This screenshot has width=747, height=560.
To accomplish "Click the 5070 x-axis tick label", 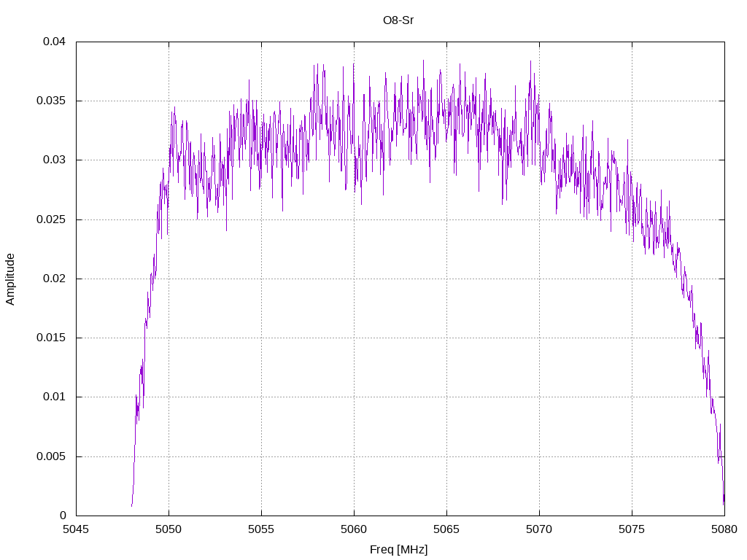I will coord(539,529).
